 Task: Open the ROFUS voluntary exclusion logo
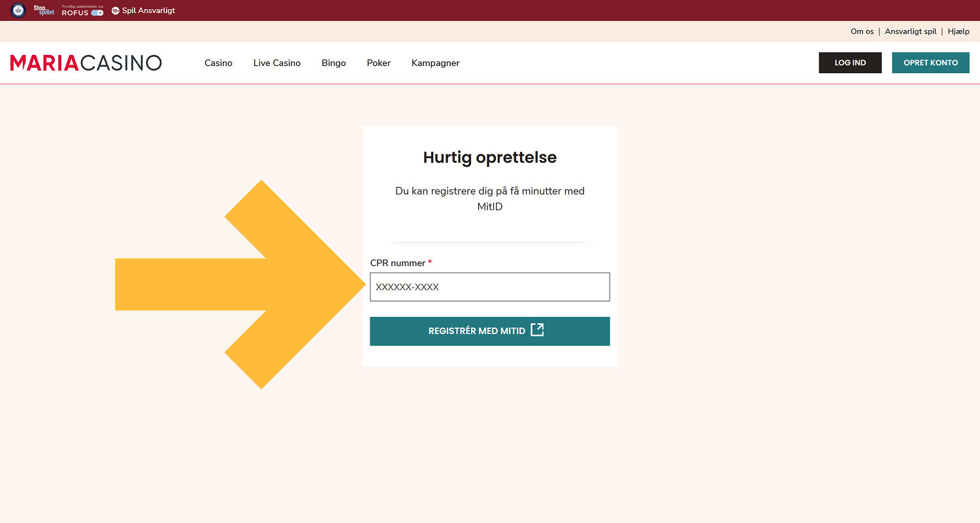coord(83,10)
